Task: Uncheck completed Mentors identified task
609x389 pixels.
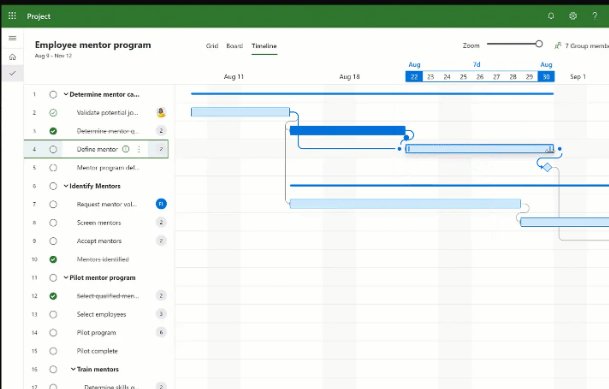Action: click(x=53, y=259)
